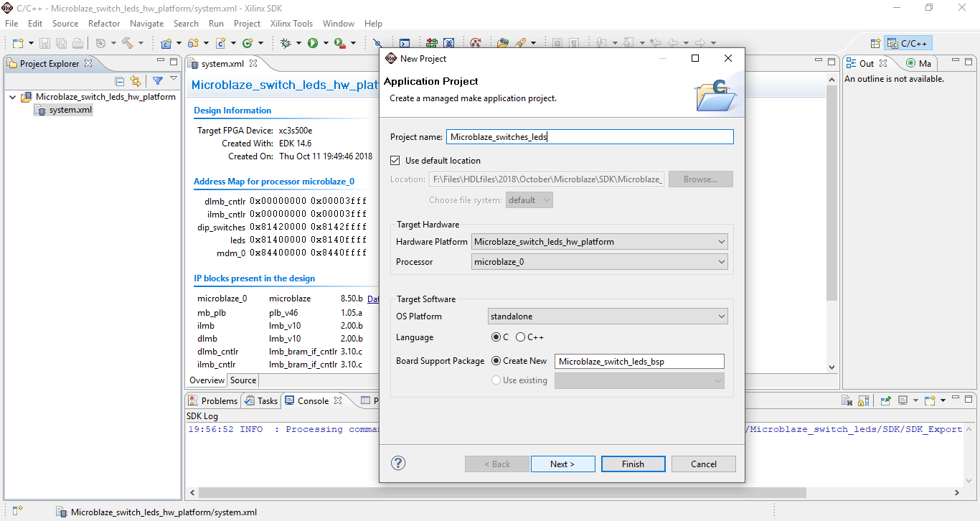Open the Refactor menu
Screen dimensions: 980x521
tap(104, 24)
